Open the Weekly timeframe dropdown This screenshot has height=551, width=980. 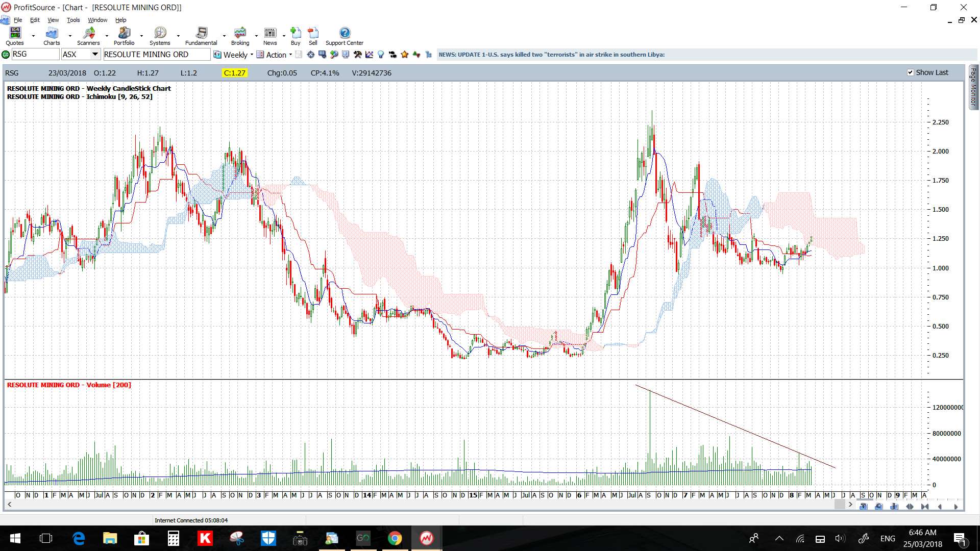pos(252,55)
